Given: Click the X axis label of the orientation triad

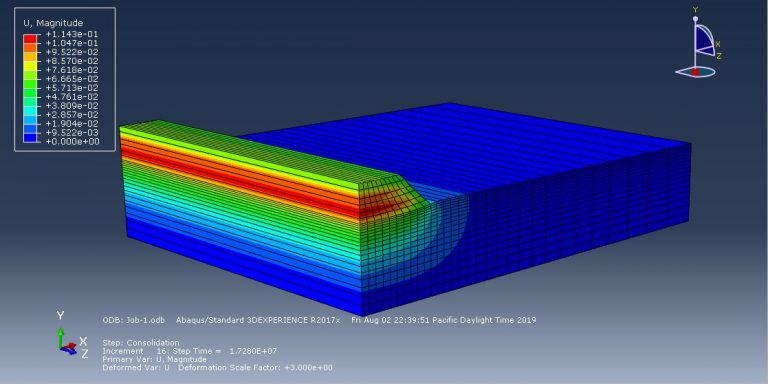Looking at the screenshot, I should [83, 341].
